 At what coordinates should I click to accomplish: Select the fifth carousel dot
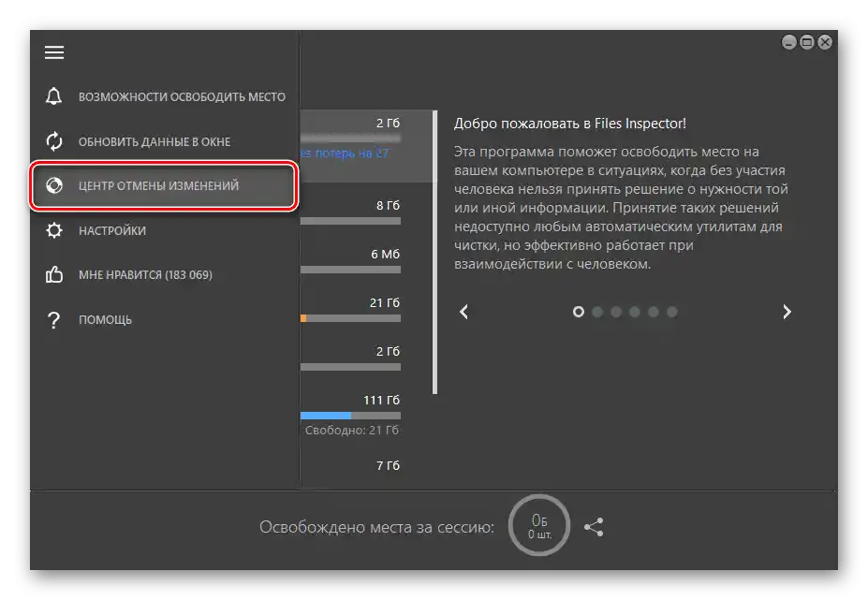point(654,313)
